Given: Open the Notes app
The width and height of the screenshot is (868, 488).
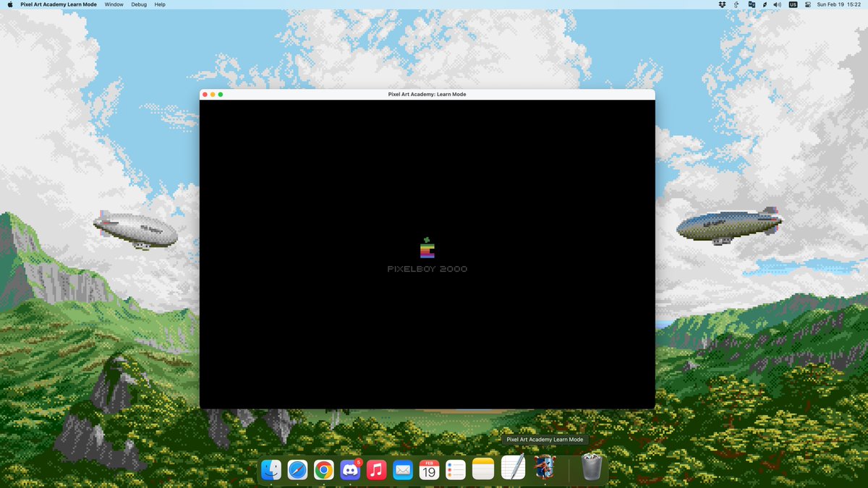Looking at the screenshot, I should pos(482,469).
